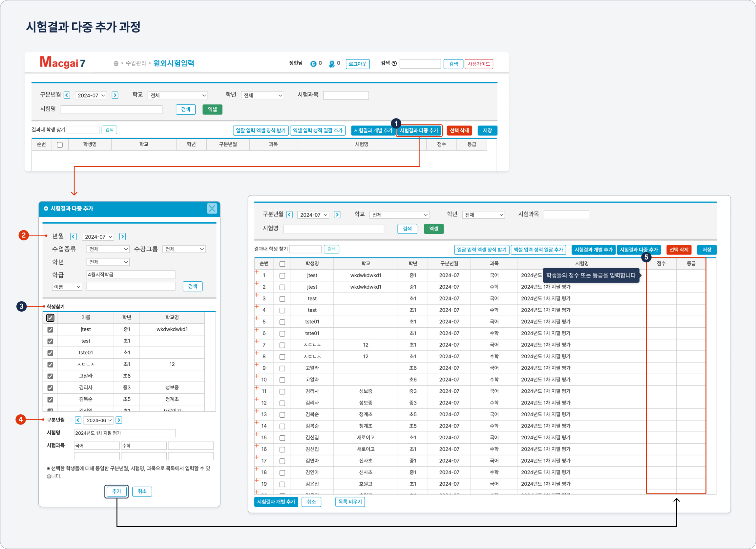Click the 시험결과 다중 추가 button at top
Image resolution: width=756 pixels, height=549 pixels.
(419, 130)
